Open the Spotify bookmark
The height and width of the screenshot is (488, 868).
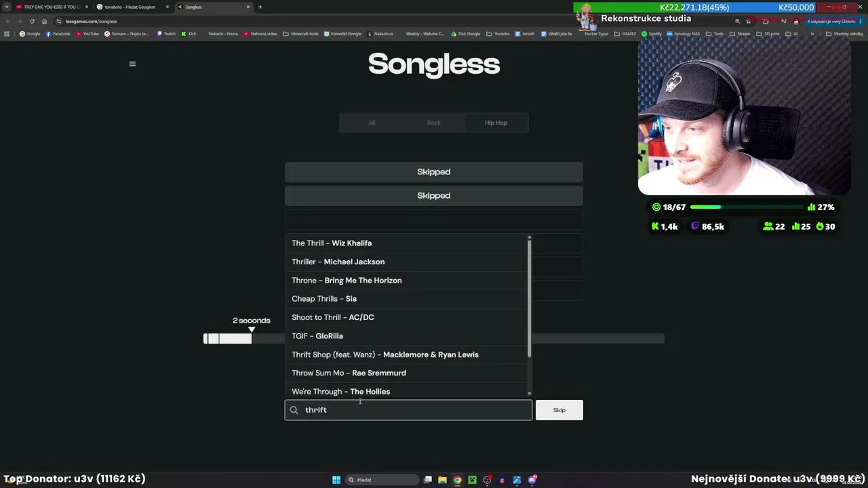coord(651,34)
